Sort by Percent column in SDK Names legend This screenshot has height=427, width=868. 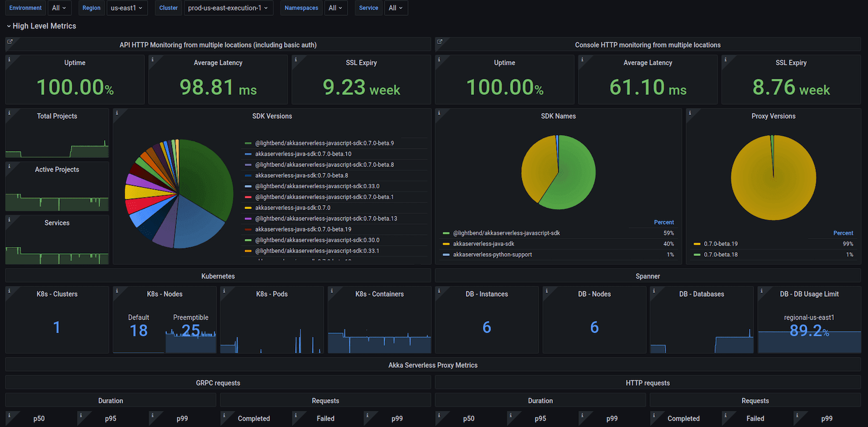663,222
